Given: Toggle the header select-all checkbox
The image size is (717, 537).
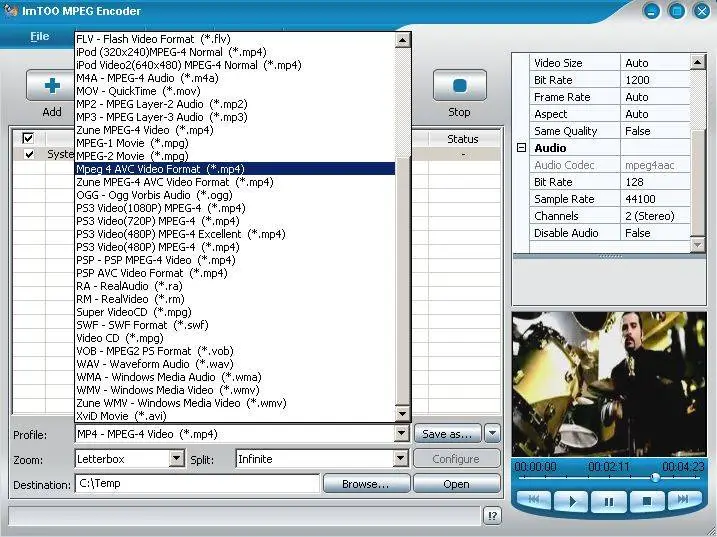Looking at the screenshot, I should (x=28, y=138).
